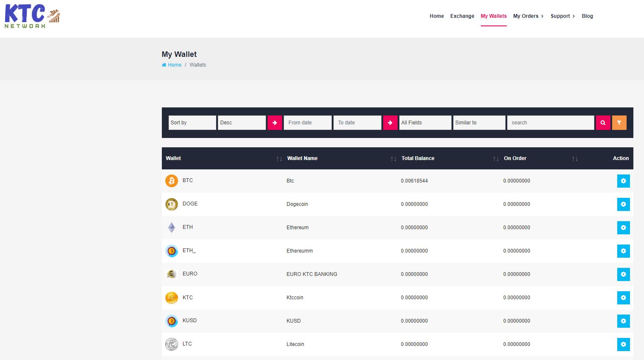Open the Similar to dropdown
This screenshot has height=360, width=644.
coord(479,123)
